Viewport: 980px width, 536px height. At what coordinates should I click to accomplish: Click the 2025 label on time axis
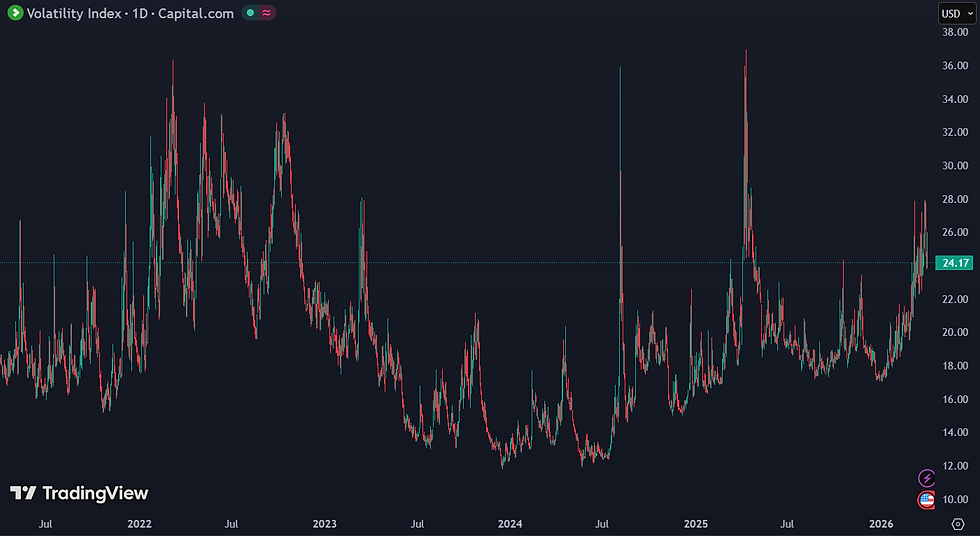tap(696, 524)
